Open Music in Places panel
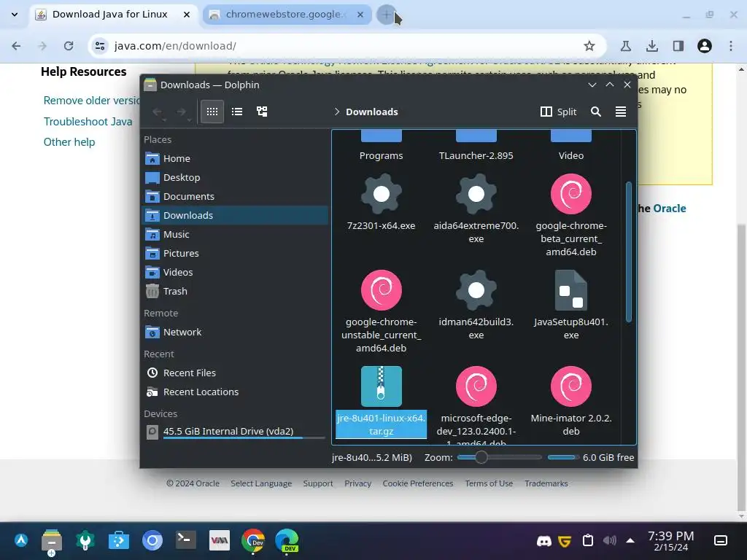 [235, 234]
